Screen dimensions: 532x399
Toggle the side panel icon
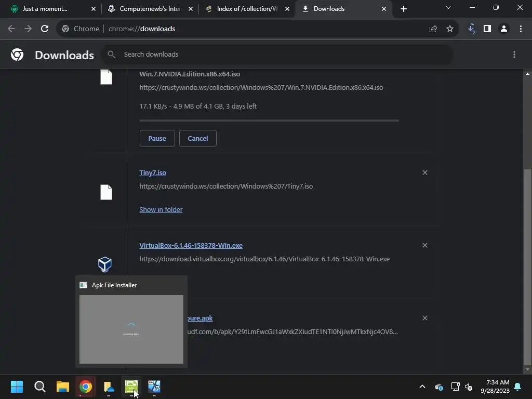tap(487, 29)
